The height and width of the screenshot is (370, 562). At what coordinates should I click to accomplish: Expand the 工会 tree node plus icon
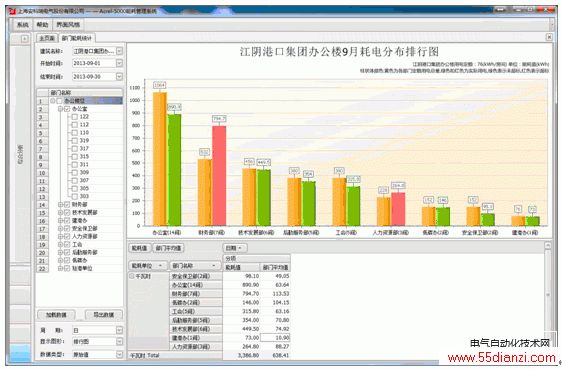point(60,244)
